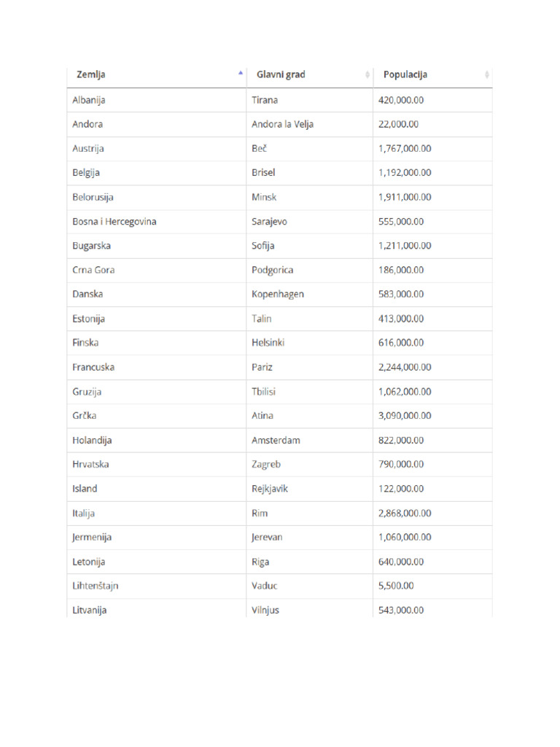
Task: Click the Populacija sort arrows icon
Action: 486,74
